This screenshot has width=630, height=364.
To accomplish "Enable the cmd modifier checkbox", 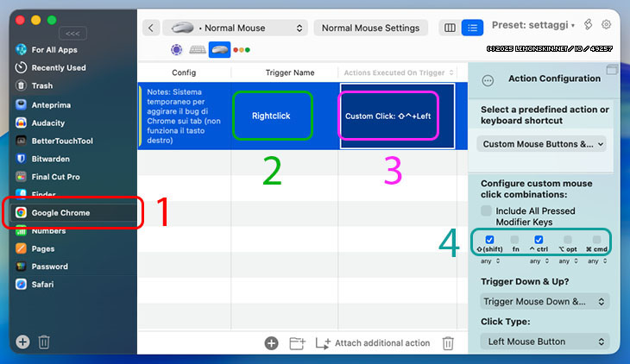I will [596, 240].
